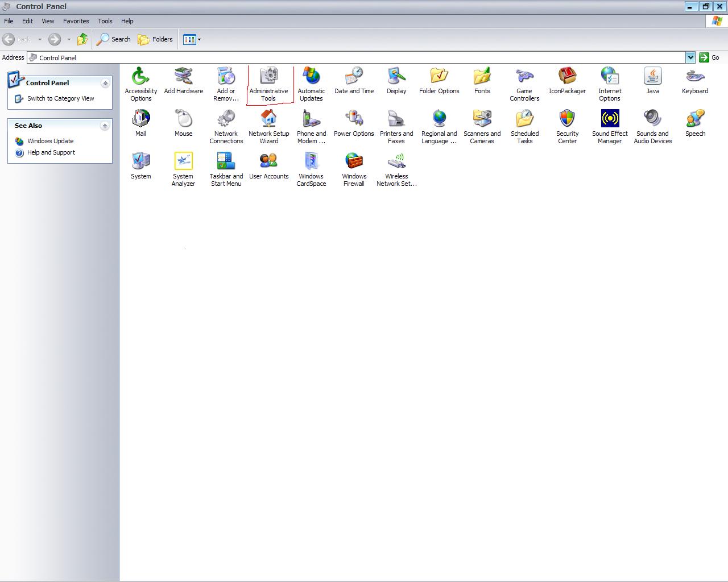Open the Help menu
The height and width of the screenshot is (582, 728).
tap(127, 21)
